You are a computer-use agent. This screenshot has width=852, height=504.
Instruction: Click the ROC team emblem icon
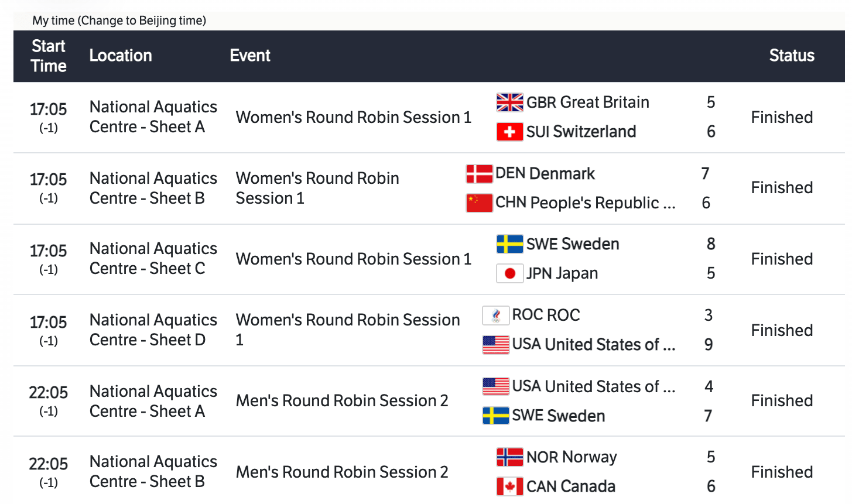tap(495, 316)
